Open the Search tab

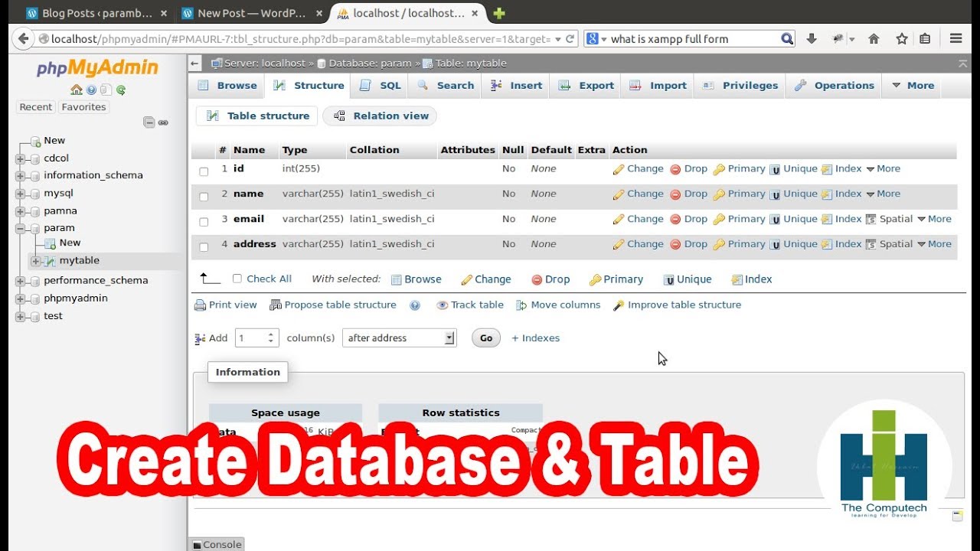click(446, 86)
